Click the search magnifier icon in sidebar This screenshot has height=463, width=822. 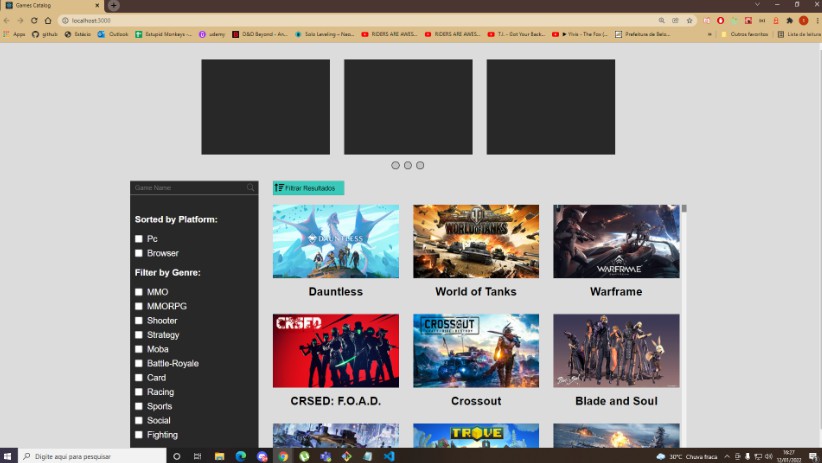pos(251,188)
